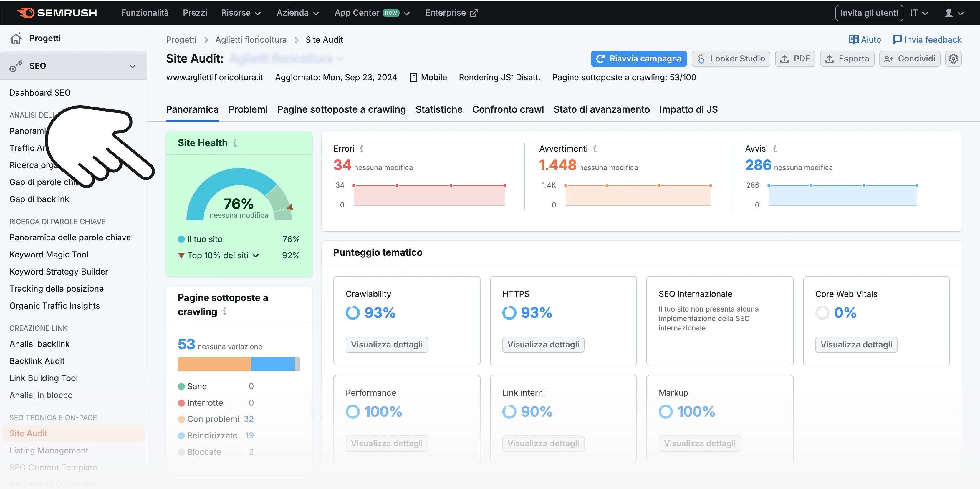
Task: Open the Pagine sottoposte a crawling tab
Action: pyautogui.click(x=341, y=109)
